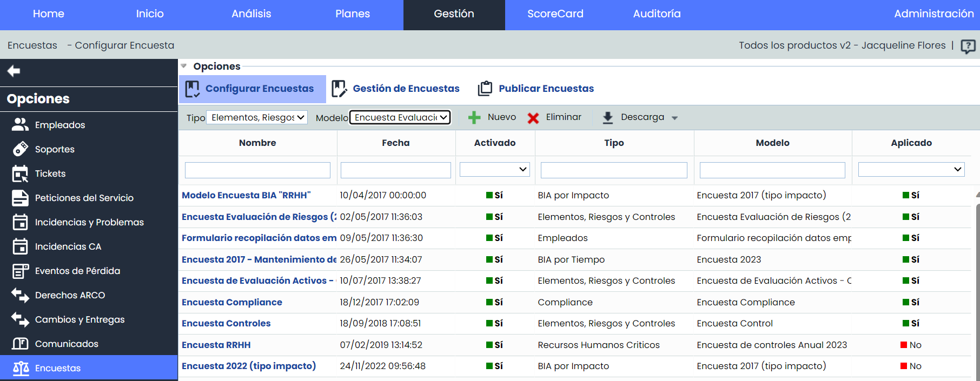Open the Activado column filter dropdown

tap(494, 170)
